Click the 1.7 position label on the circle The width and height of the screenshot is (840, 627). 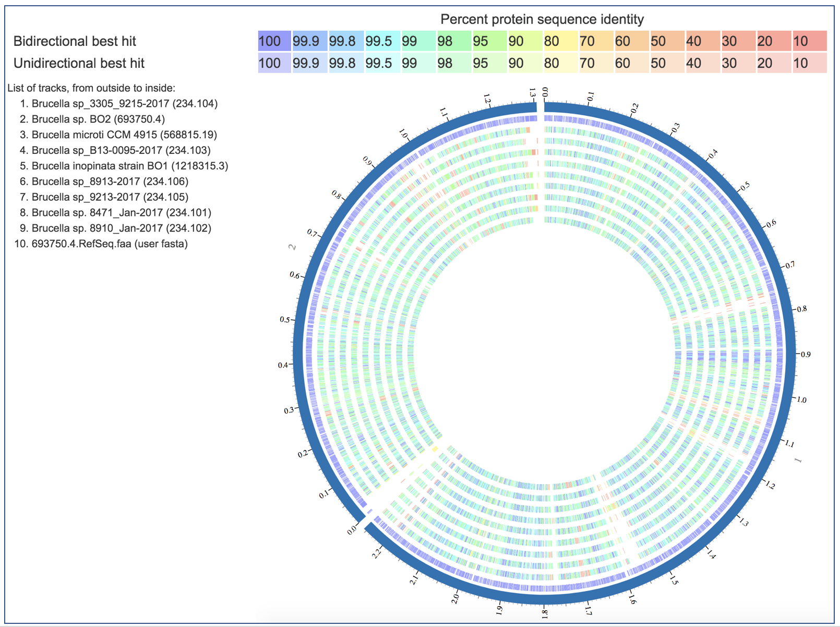coord(589,610)
